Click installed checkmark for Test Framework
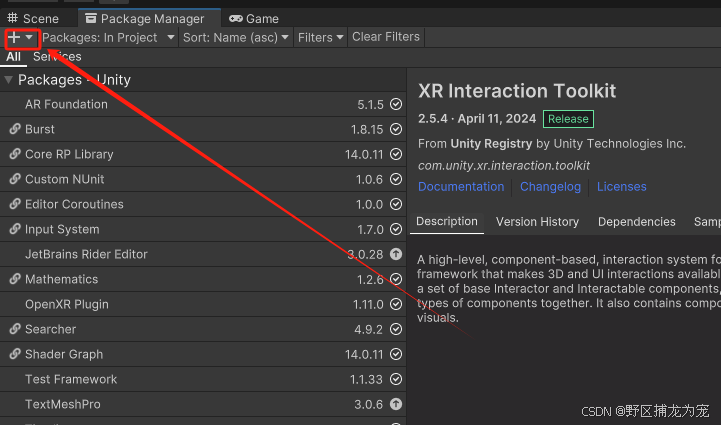This screenshot has width=721, height=425. tap(396, 379)
